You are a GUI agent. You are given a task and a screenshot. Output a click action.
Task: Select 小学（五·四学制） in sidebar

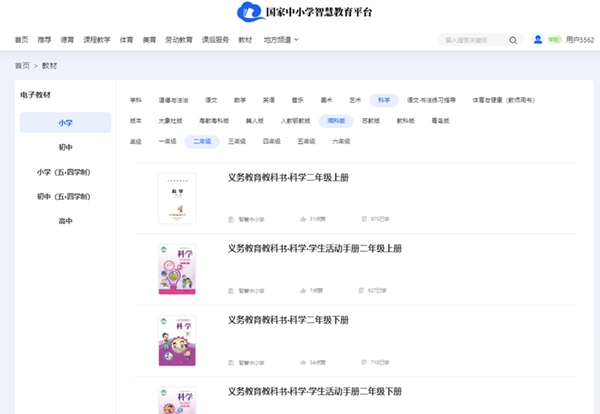[64, 172]
